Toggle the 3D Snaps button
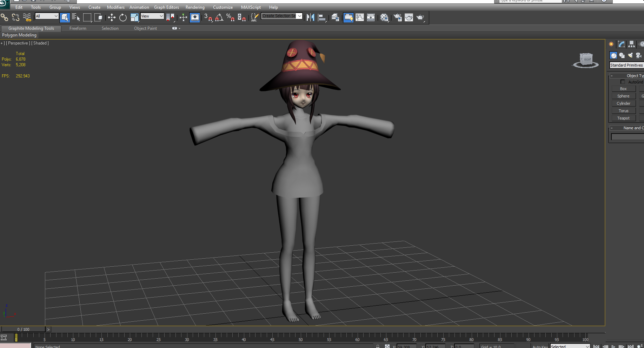This screenshot has width=644, height=348. [x=208, y=17]
